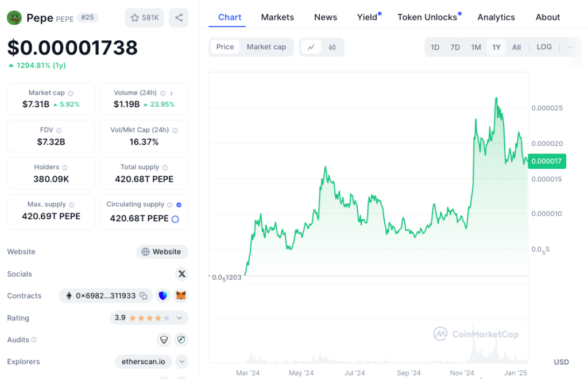The image size is (588, 379).
Task: Toggle chart to Market cap
Action: pos(266,47)
